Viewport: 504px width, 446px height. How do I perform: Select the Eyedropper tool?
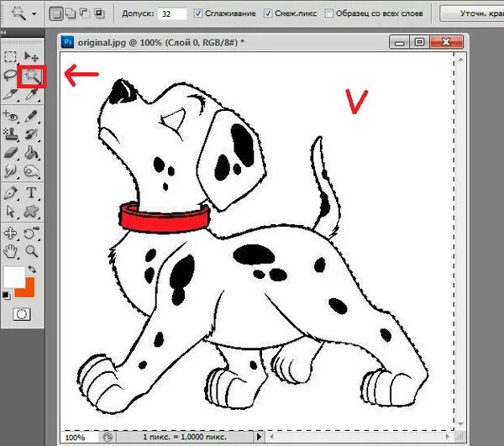[32, 94]
